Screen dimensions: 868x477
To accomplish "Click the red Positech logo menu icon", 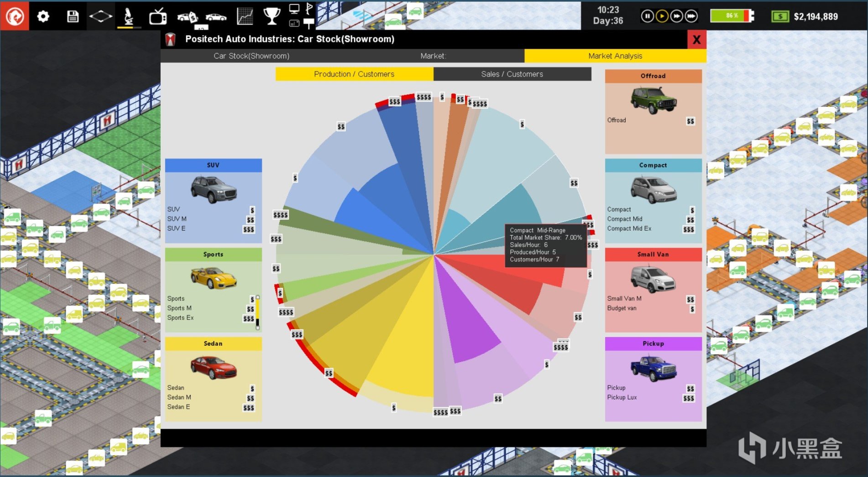I will click(15, 16).
